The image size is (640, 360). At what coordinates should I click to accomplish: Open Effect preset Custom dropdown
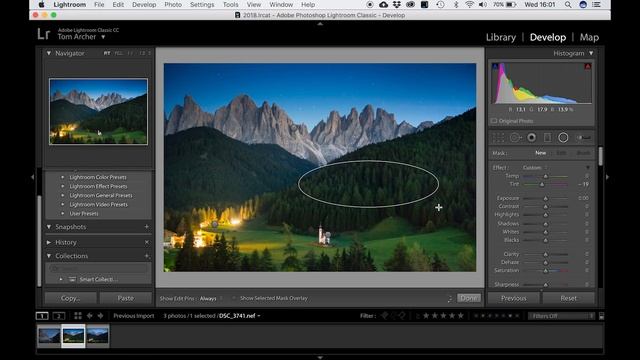535,168
